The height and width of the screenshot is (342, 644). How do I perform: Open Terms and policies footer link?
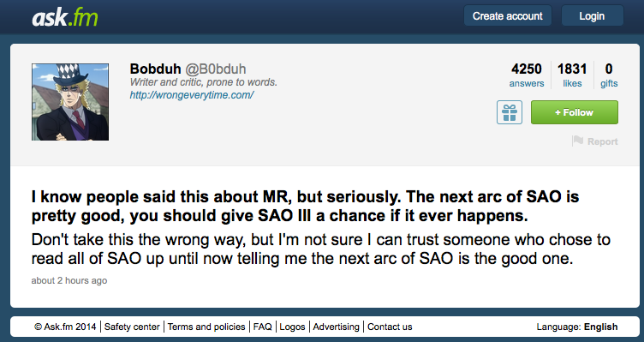coord(206,327)
